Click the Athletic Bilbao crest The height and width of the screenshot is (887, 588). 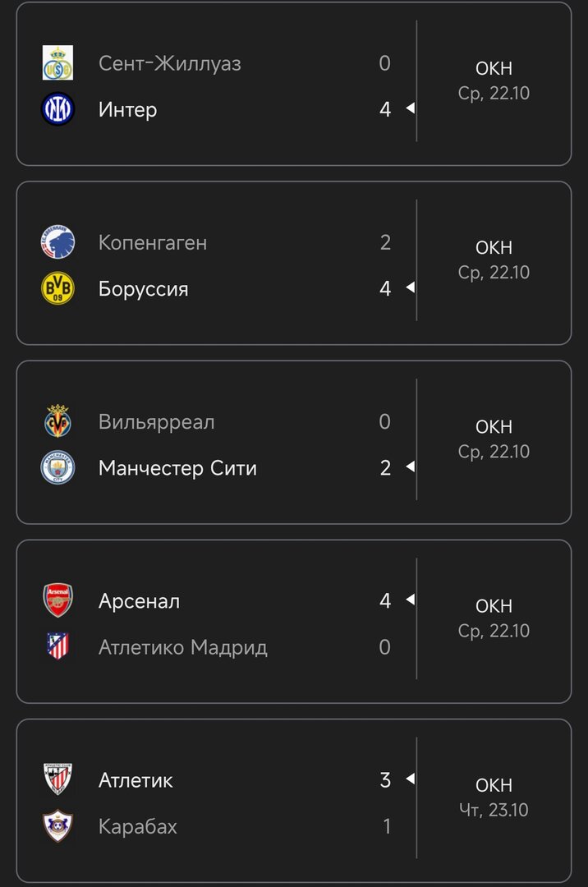57,779
